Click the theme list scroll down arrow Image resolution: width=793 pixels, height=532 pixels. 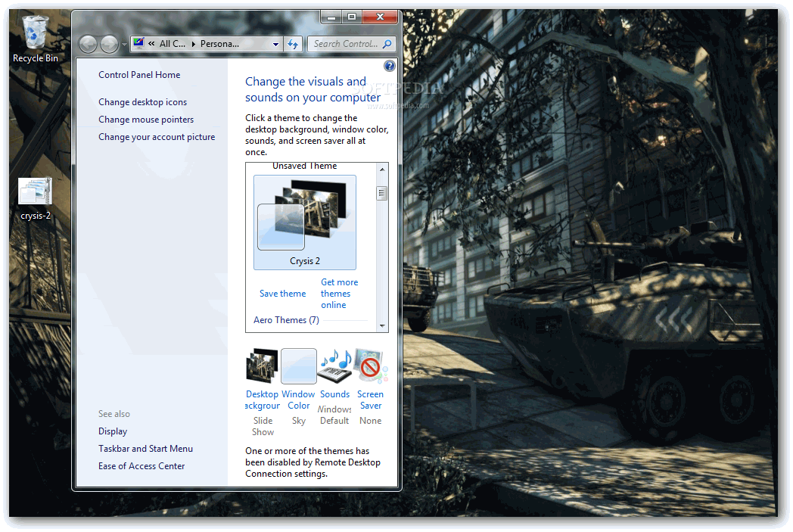click(x=382, y=326)
